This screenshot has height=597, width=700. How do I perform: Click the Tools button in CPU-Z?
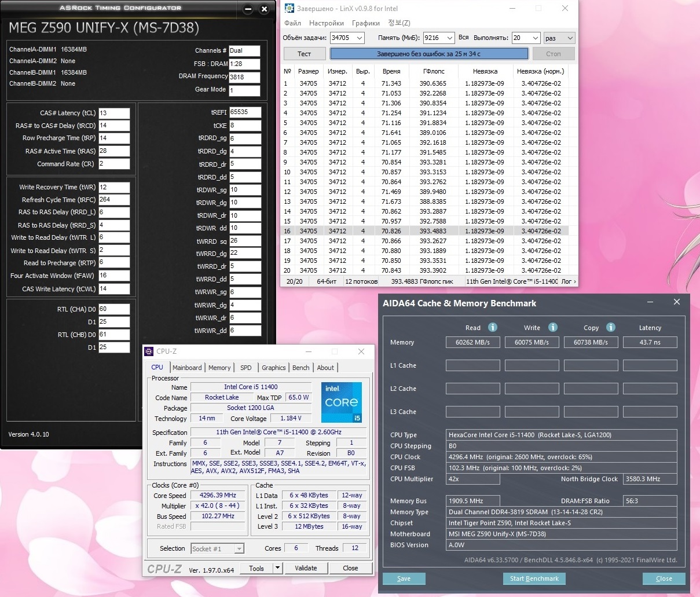[x=256, y=568]
